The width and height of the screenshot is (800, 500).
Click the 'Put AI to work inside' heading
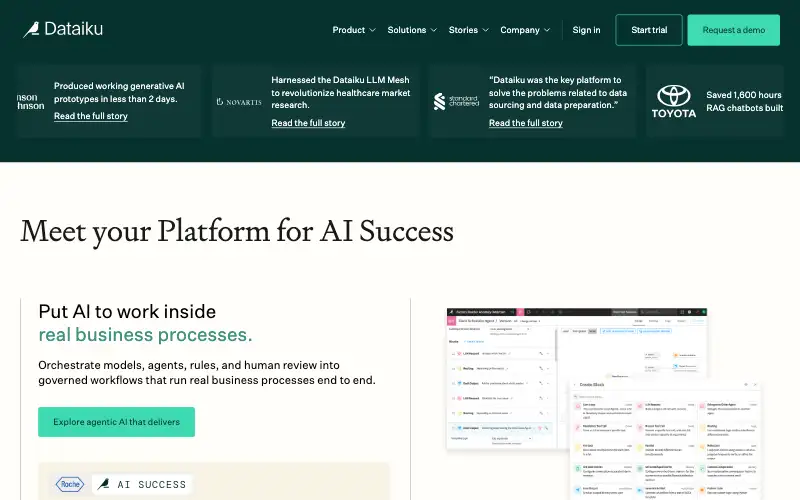[127, 312]
